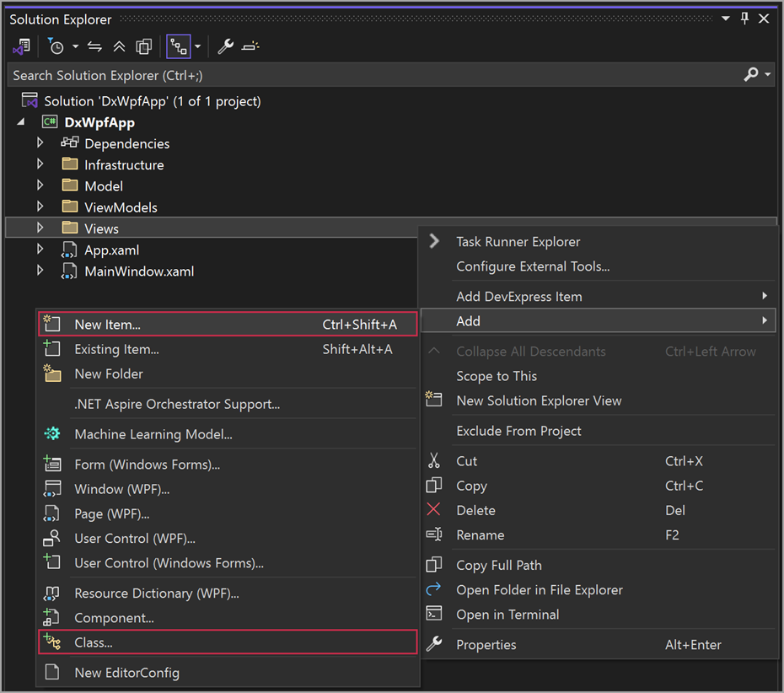Choose Open Folder in File Explorer
Screen dimensions: 784x693
click(x=598, y=590)
